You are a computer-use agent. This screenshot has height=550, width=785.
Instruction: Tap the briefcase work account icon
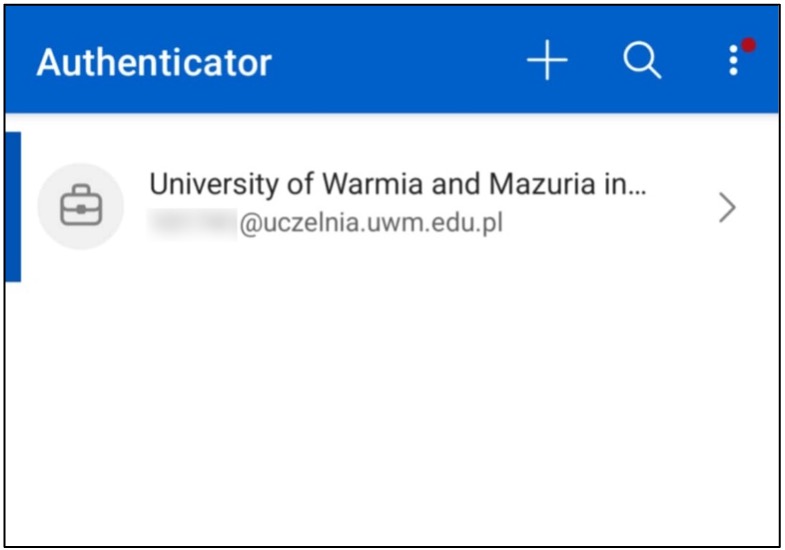pos(81,207)
